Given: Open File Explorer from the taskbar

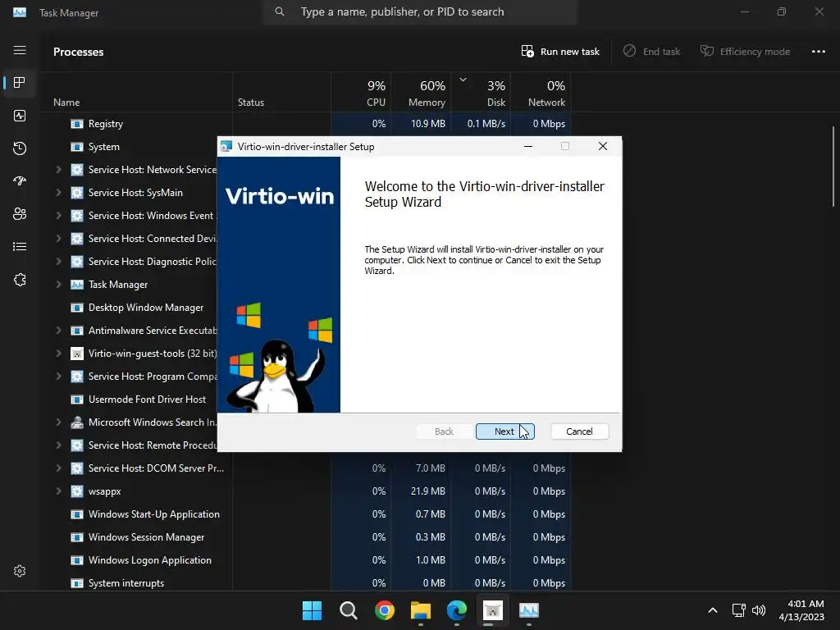Looking at the screenshot, I should pyautogui.click(x=421, y=610).
